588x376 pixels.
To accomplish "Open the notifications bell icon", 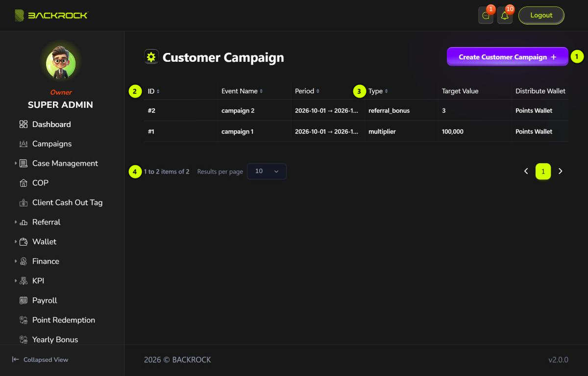I will pos(505,16).
